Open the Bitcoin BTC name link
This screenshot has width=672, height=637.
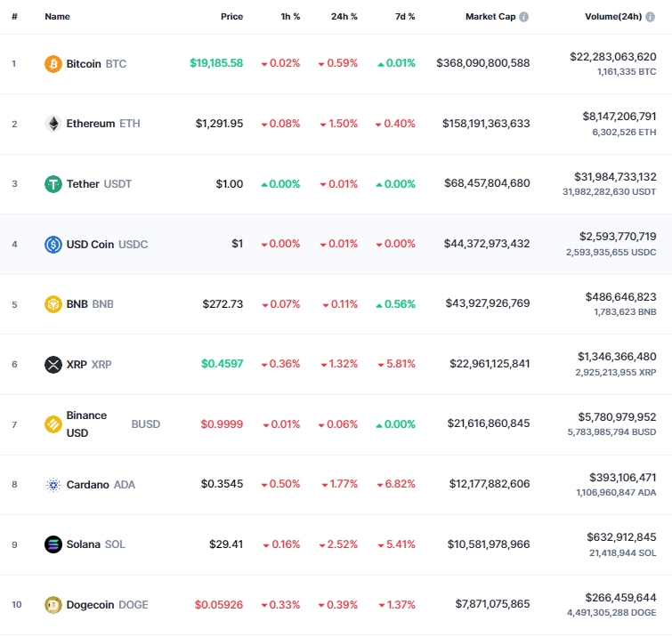[96, 64]
